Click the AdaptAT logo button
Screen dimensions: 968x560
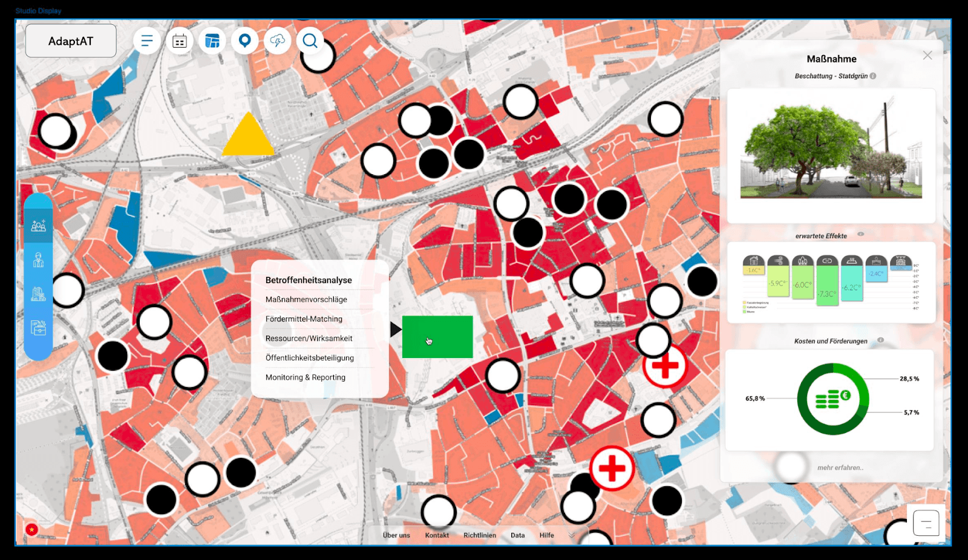click(x=71, y=41)
